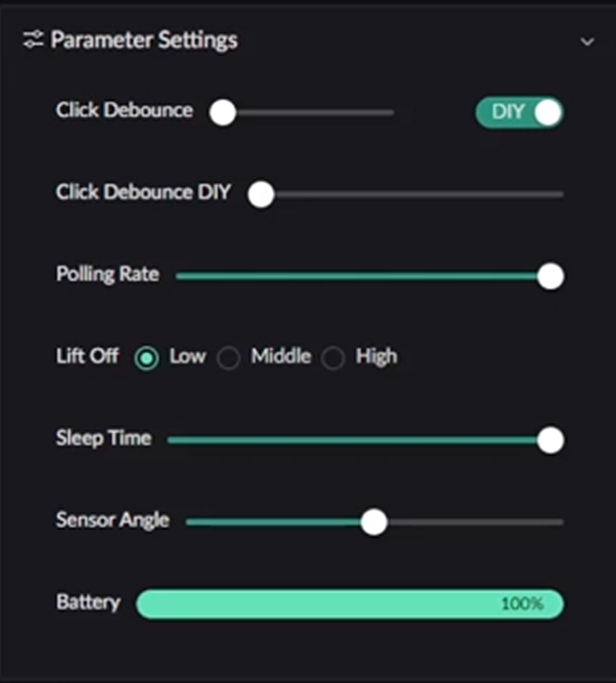Collapse the Parameter Settings panel chevron
Screen dimensions: 616x683
tap(587, 42)
